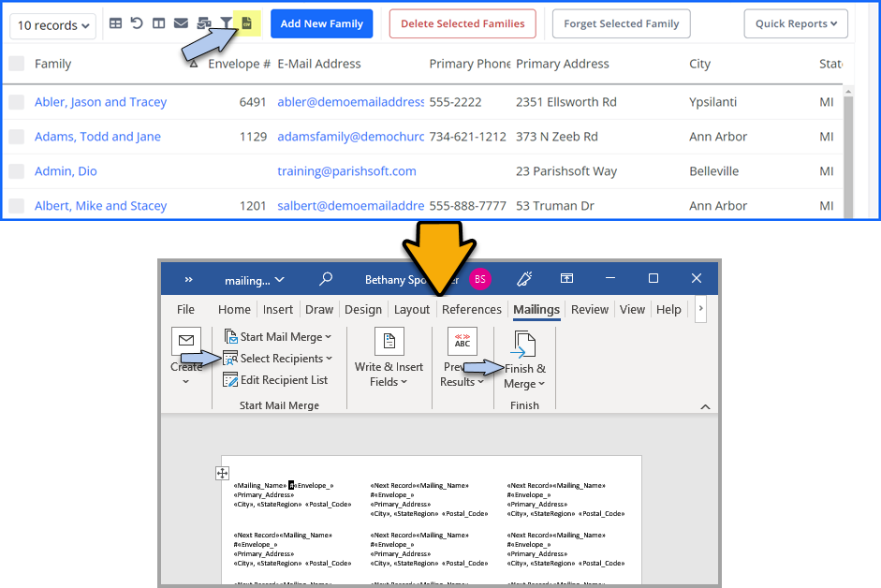This screenshot has width=881, height=588.
Task: Click the envelope email icon in toolbar
Action: [181, 23]
